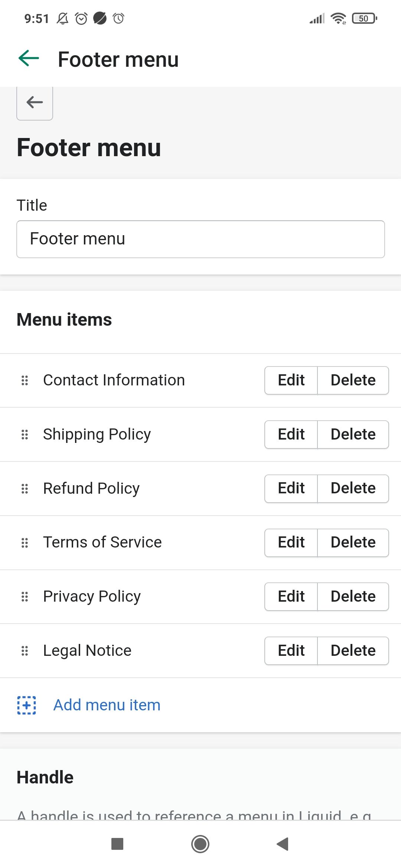Click the Add menu item plus icon
The width and height of the screenshot is (401, 868).
tap(27, 705)
